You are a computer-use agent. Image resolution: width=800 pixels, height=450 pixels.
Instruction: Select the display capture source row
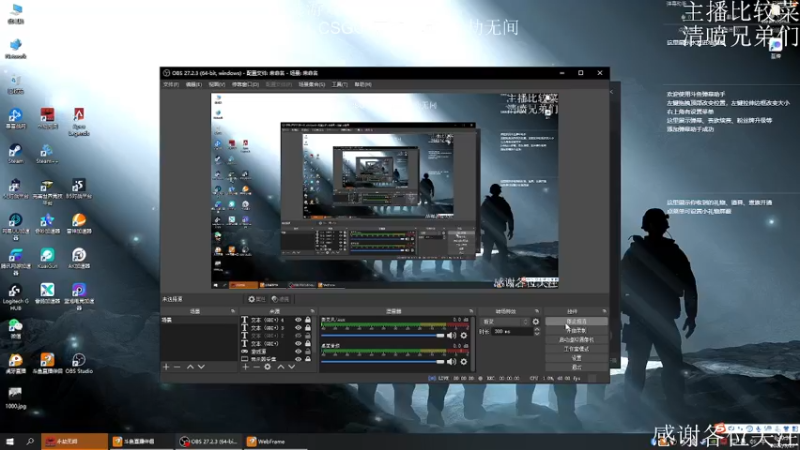(x=277, y=359)
